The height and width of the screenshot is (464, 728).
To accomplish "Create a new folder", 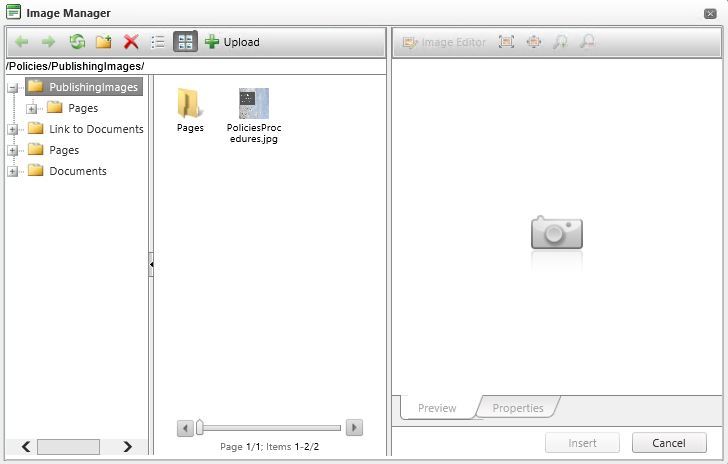I will (x=103, y=42).
